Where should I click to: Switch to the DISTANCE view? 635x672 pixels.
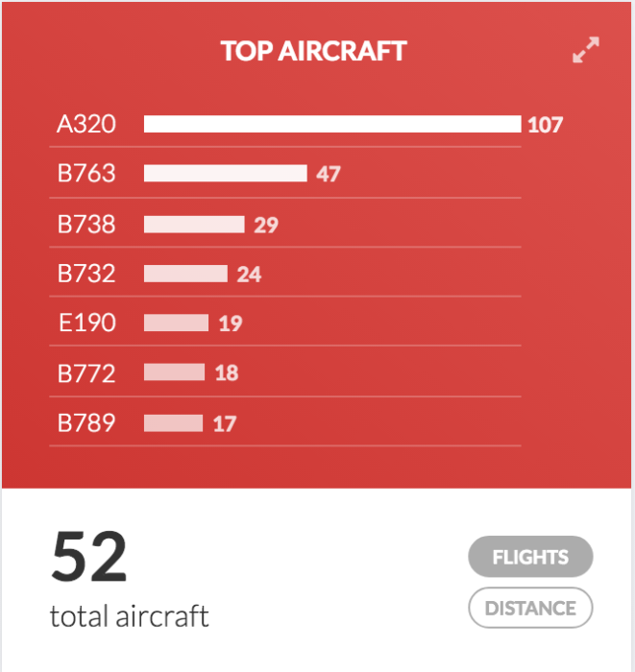(x=530, y=608)
